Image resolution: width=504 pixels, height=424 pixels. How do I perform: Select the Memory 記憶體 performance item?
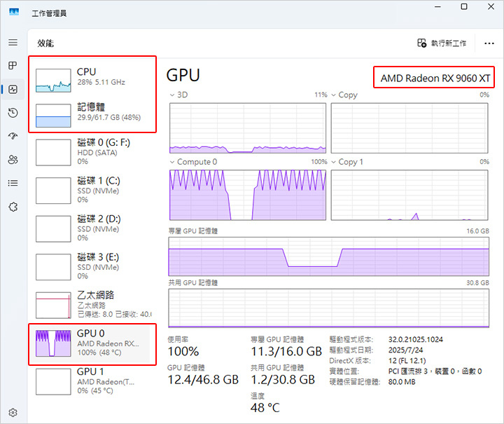click(92, 115)
